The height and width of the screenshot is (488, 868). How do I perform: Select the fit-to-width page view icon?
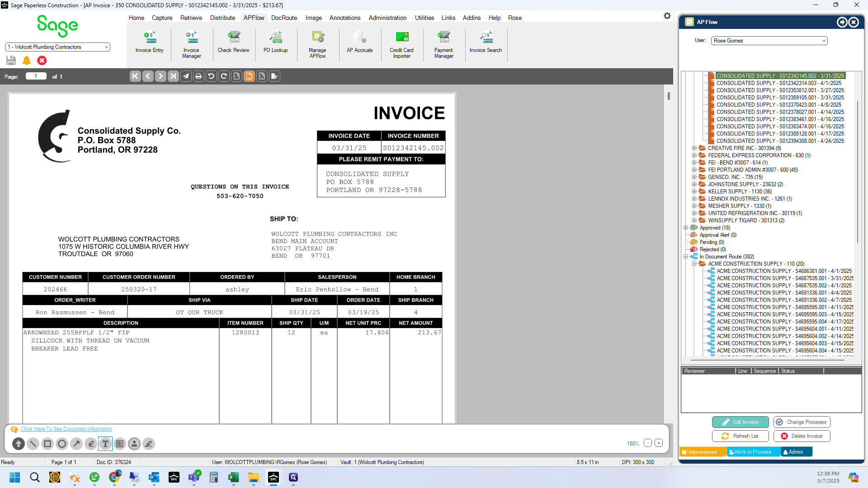click(x=236, y=76)
